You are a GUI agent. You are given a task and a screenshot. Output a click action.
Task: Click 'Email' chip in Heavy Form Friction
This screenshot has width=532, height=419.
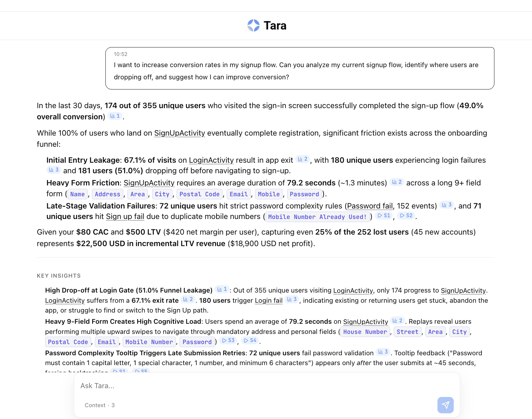239,194
